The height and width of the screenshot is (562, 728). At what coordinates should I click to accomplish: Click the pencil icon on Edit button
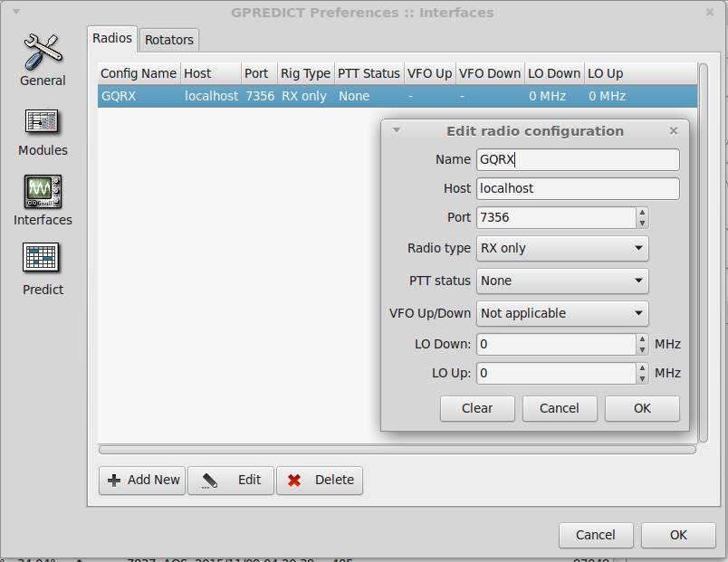coord(209,481)
